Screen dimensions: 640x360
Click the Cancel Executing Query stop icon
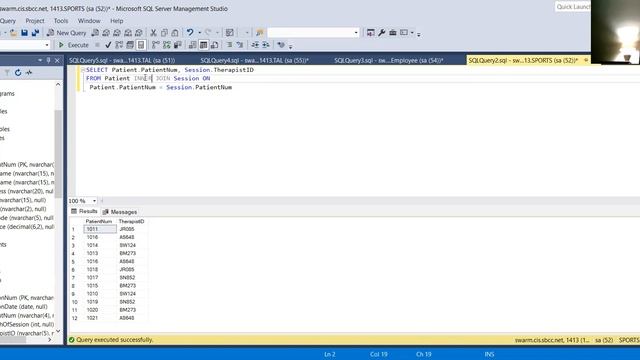pos(97,45)
